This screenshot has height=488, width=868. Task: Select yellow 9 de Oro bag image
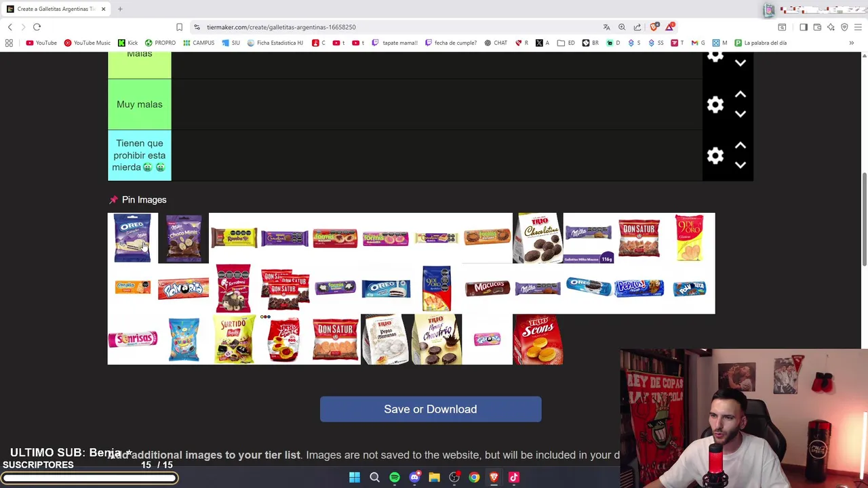(690, 238)
